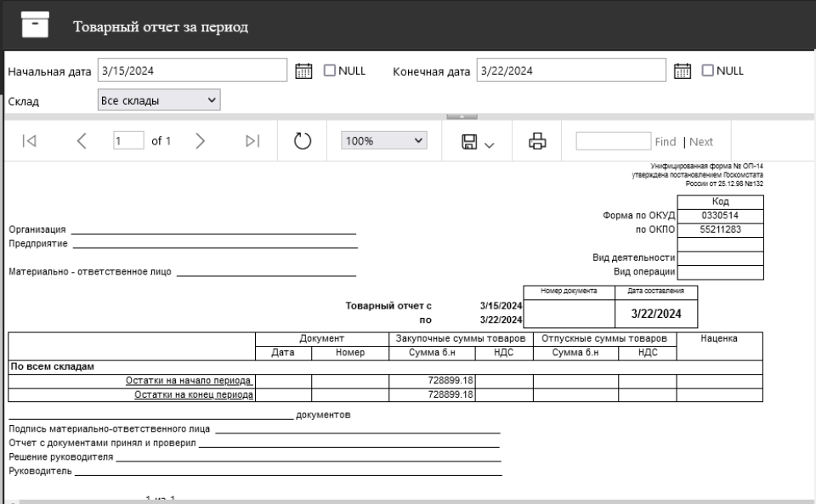The height and width of the screenshot is (504, 816).
Task: Click the Конечная дата input field
Action: (x=570, y=71)
